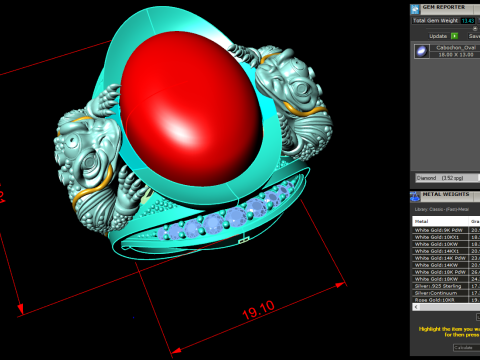Click the slider handle under Total Gem Weight
This screenshot has width=480, height=360.
point(475,29)
